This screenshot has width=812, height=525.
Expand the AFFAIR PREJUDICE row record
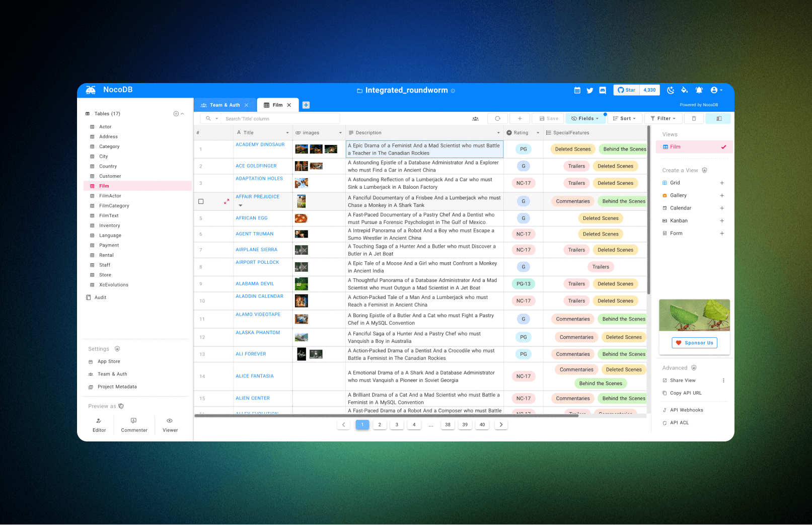(227, 201)
